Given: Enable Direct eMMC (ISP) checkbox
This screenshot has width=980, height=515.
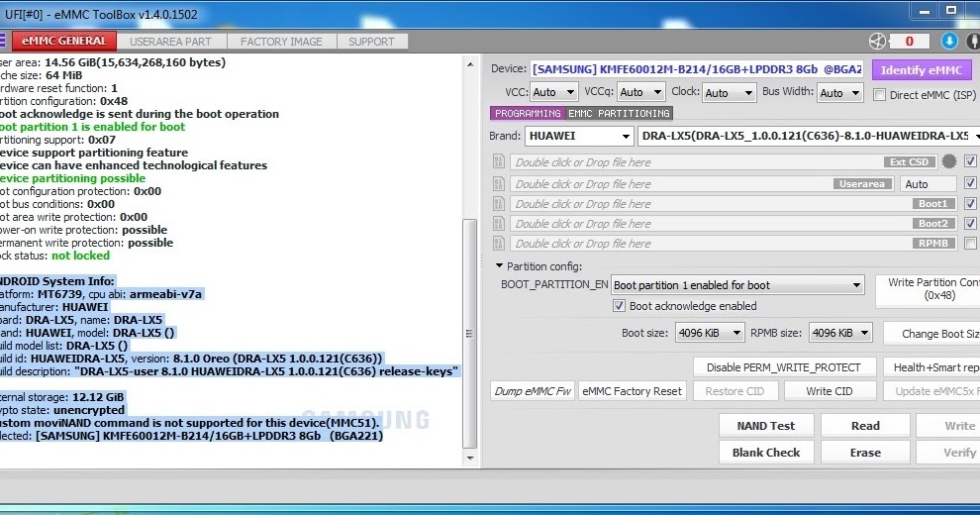Looking at the screenshot, I should (879, 95).
